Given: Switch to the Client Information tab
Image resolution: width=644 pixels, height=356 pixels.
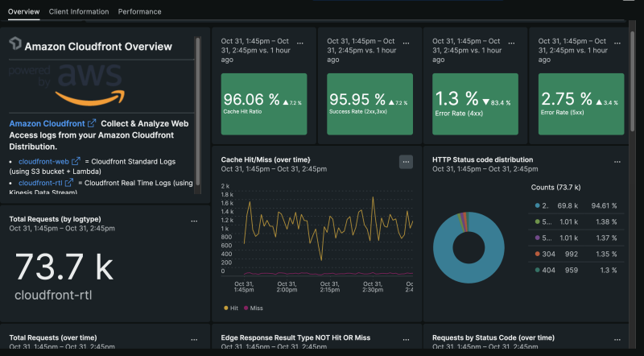Looking at the screenshot, I should tap(79, 12).
